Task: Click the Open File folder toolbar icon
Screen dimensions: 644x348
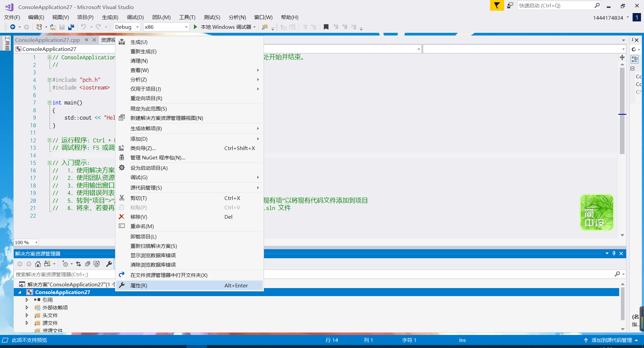Action: tap(53, 27)
